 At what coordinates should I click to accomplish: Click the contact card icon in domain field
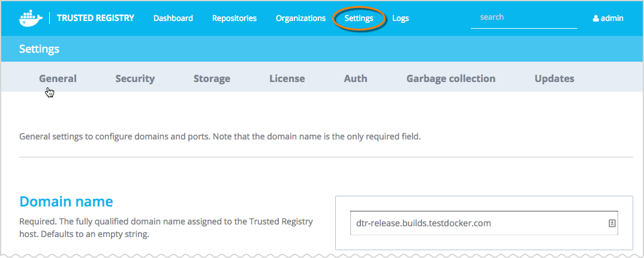[612, 223]
